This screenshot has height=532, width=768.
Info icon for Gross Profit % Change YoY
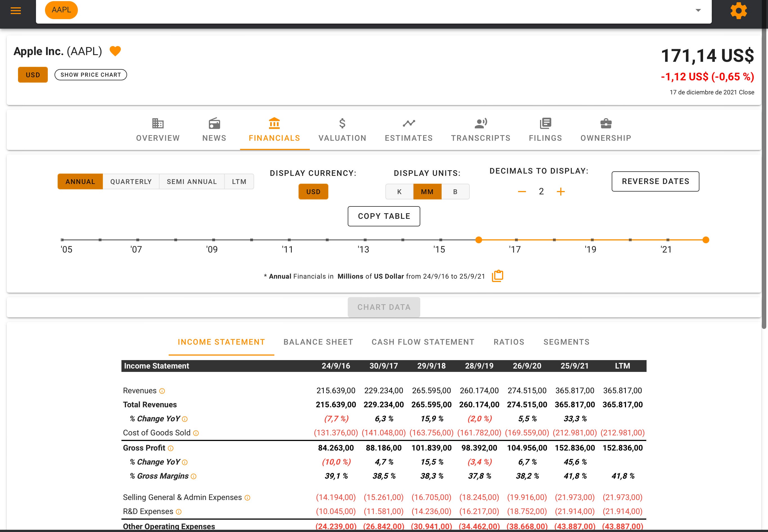[x=185, y=462]
